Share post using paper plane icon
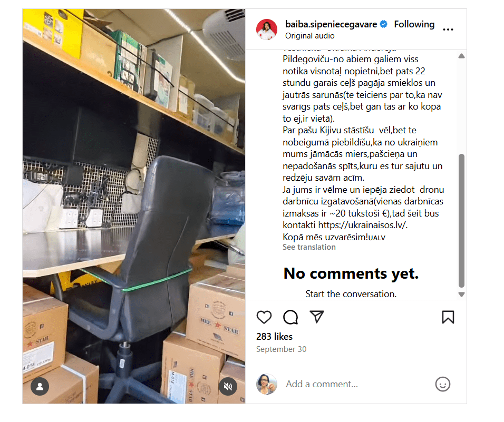This screenshot has height=422, width=504. pyautogui.click(x=317, y=317)
